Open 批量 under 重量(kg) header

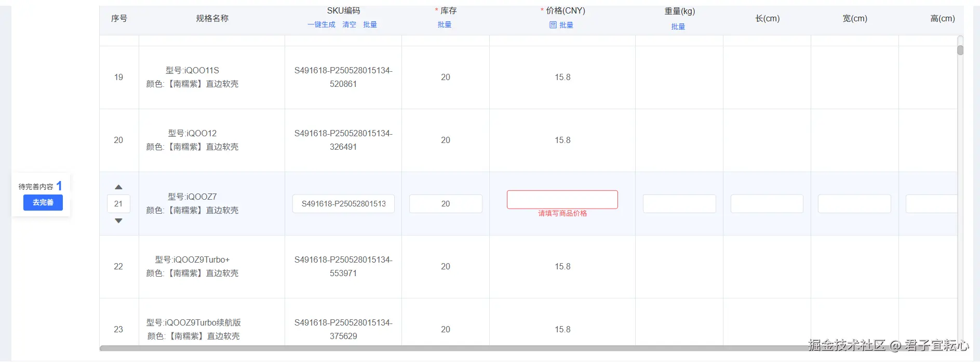click(x=678, y=27)
